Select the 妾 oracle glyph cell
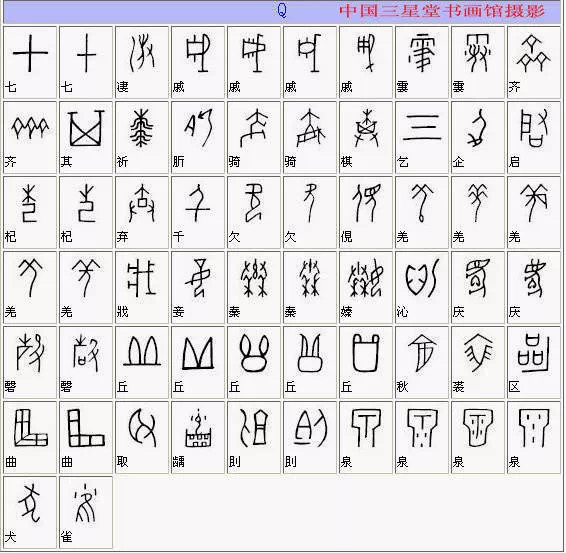Screen dimensions: 566x553 click(x=198, y=288)
